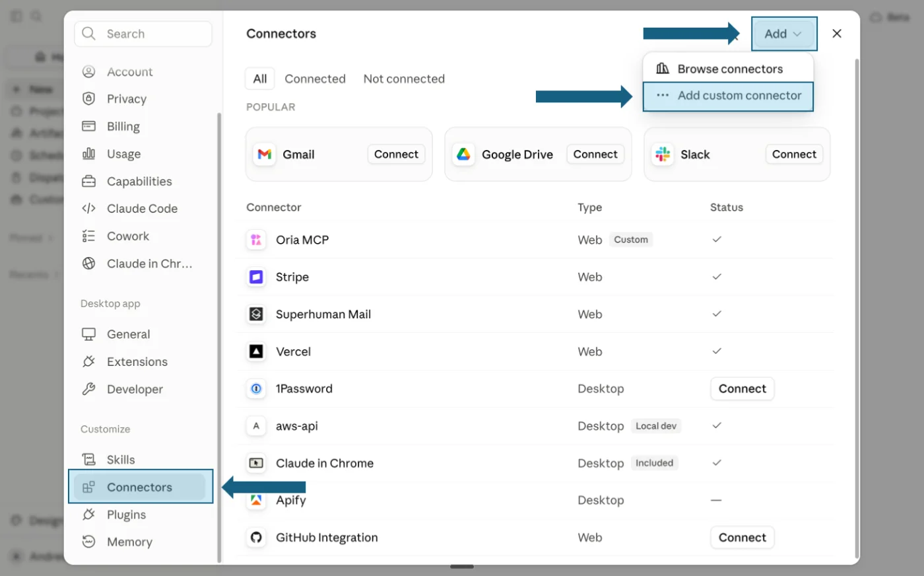
Task: Click the Claude in Chrome connector row icon
Action: point(256,463)
